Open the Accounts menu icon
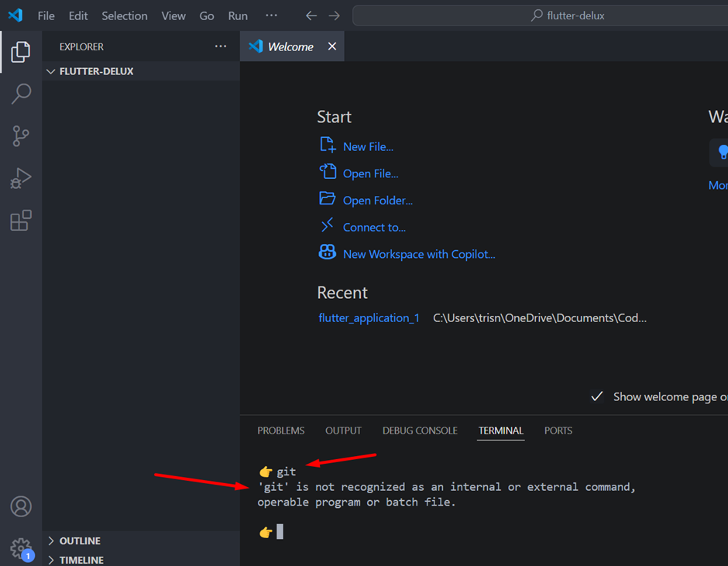Image resolution: width=728 pixels, height=566 pixels. pos(21,506)
